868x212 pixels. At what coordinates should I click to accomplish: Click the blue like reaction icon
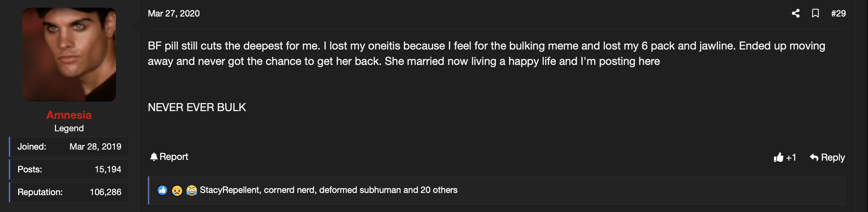pos(162,190)
